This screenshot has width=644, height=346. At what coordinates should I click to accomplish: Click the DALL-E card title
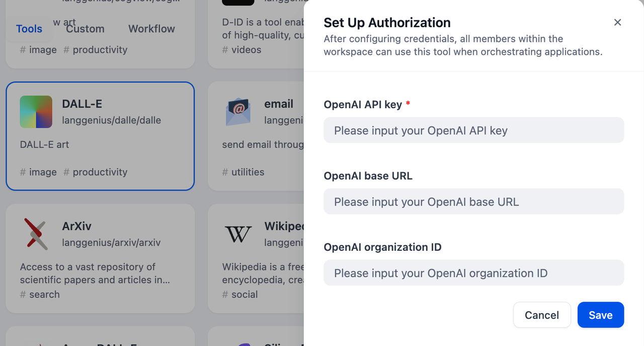[82, 104]
